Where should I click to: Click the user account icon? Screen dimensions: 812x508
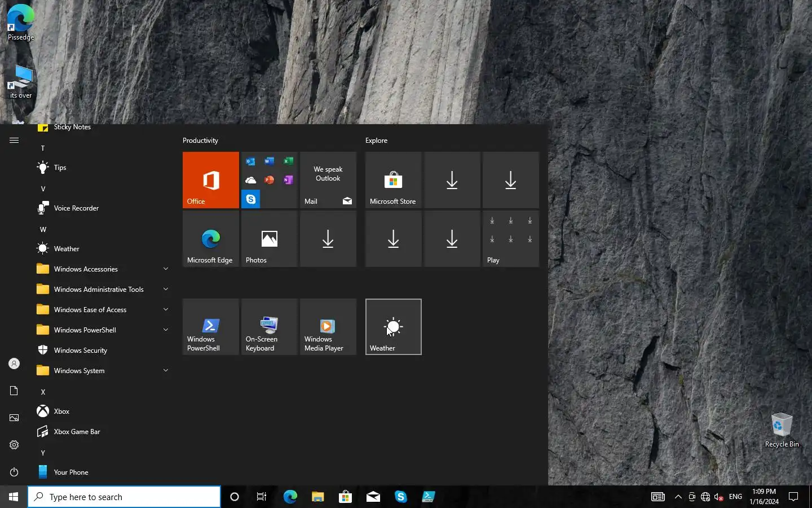click(x=14, y=364)
